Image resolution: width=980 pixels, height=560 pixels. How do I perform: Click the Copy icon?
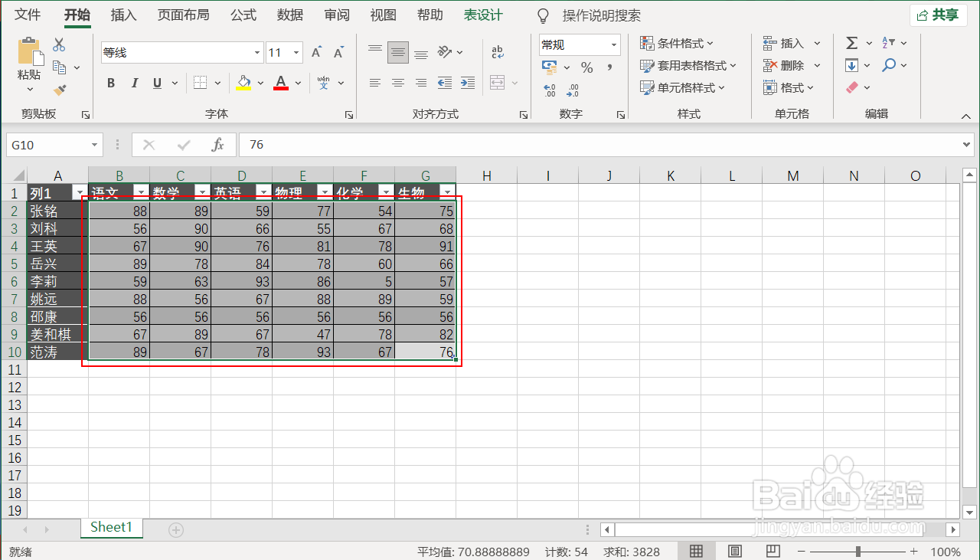[59, 67]
